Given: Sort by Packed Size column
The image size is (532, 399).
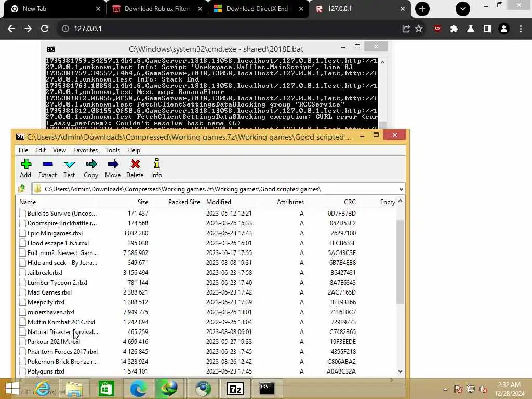Looking at the screenshot, I should click(x=184, y=202).
